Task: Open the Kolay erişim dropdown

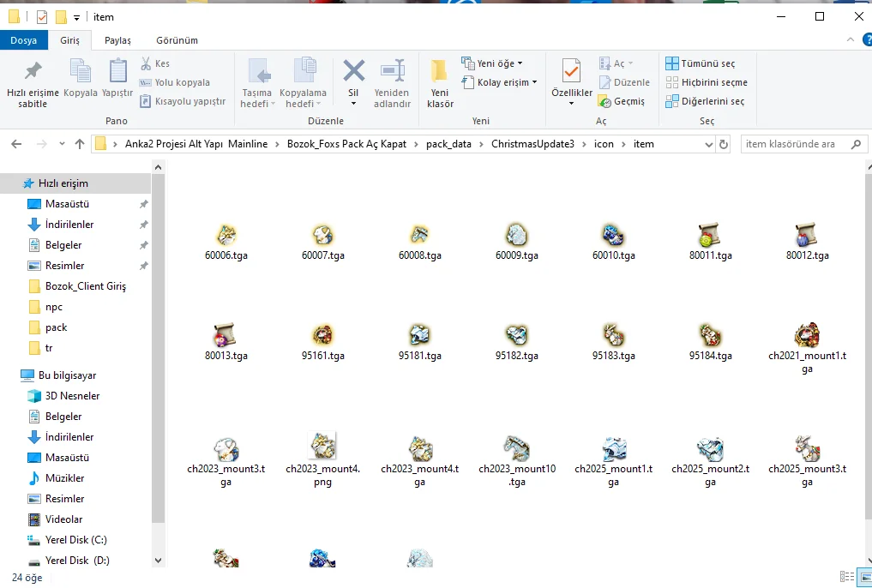Action: [x=500, y=82]
